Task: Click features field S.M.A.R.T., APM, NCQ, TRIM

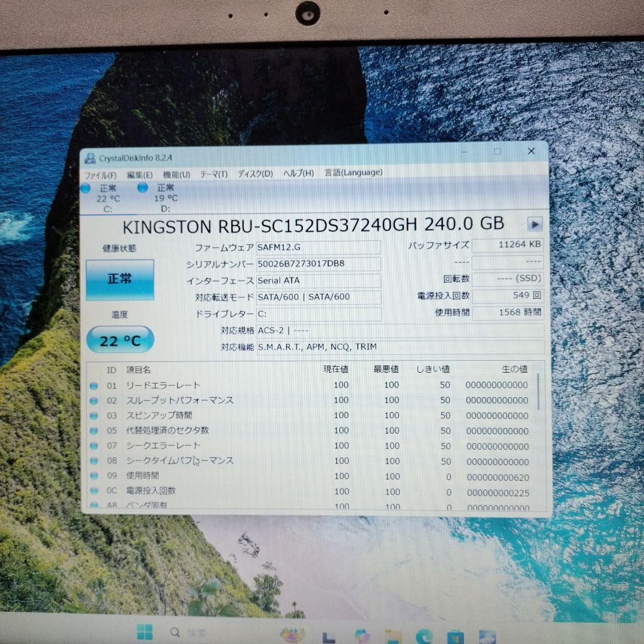Action: point(401,347)
